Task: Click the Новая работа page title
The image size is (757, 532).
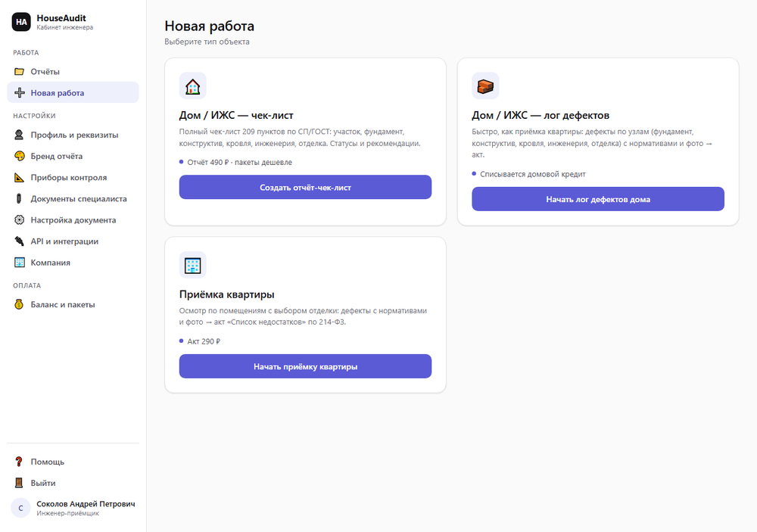Action: 210,26
